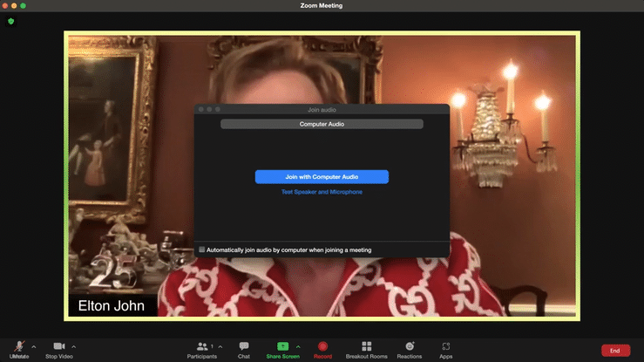Click Join with Computer Audio
644x362 pixels.
(322, 177)
